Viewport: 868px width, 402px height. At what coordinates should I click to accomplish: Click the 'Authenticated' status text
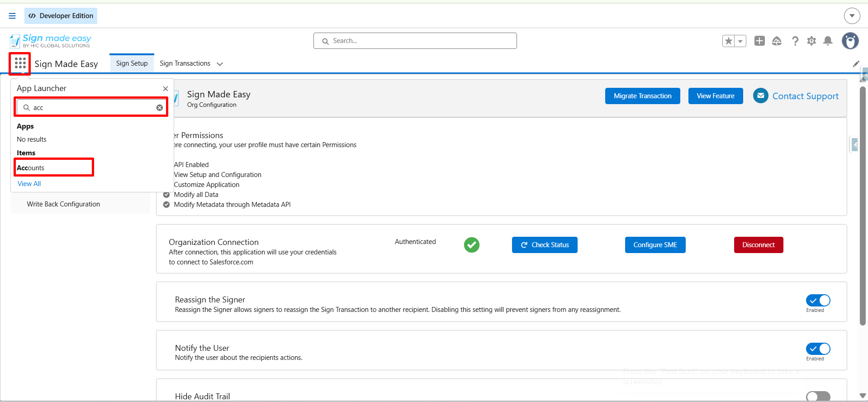[415, 242]
